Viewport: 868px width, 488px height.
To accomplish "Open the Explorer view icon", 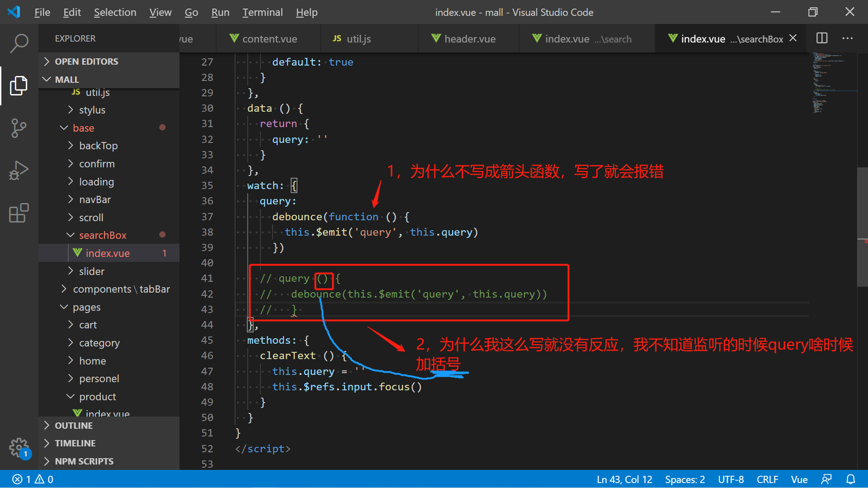I will pyautogui.click(x=19, y=85).
